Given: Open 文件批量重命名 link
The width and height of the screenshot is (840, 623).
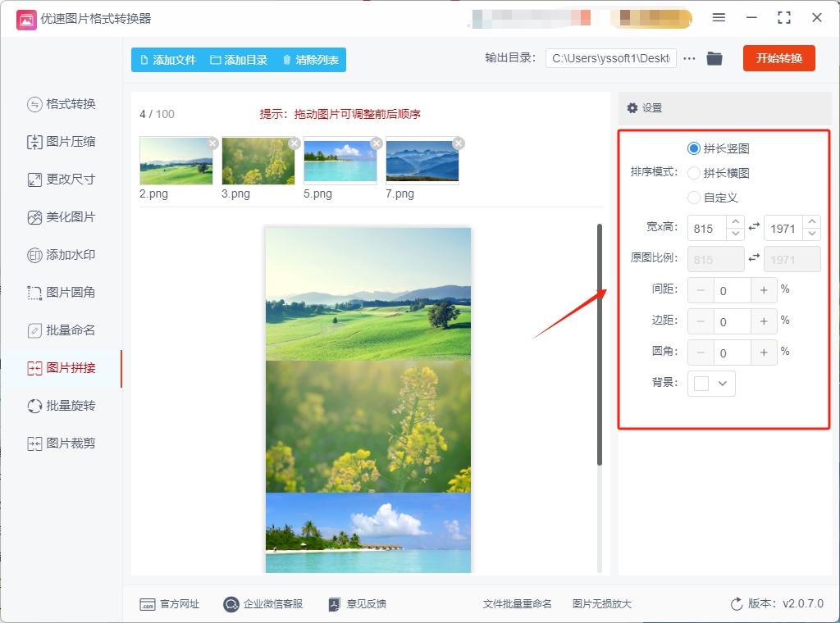Looking at the screenshot, I should coord(517,604).
